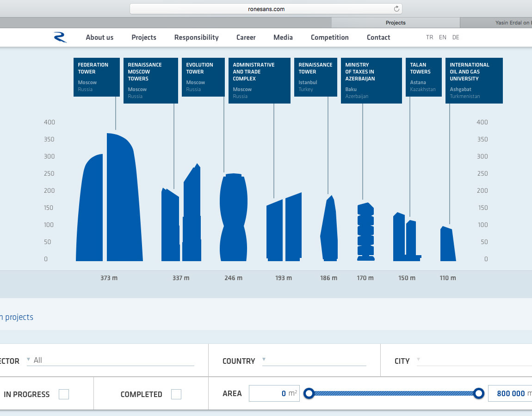Click the 110 m height label
Screen dimensions: 532x416
pyautogui.click(x=448, y=278)
